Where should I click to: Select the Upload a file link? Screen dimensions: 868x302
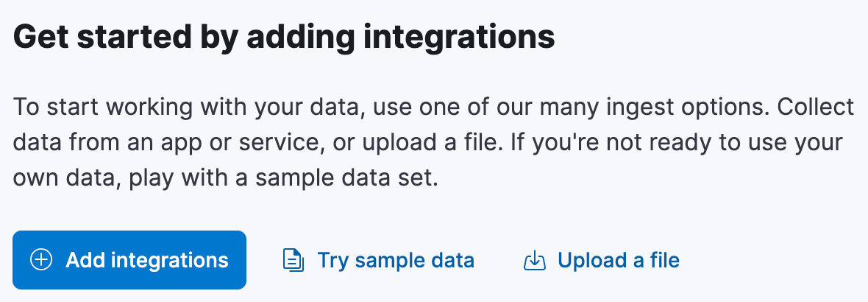click(618, 260)
